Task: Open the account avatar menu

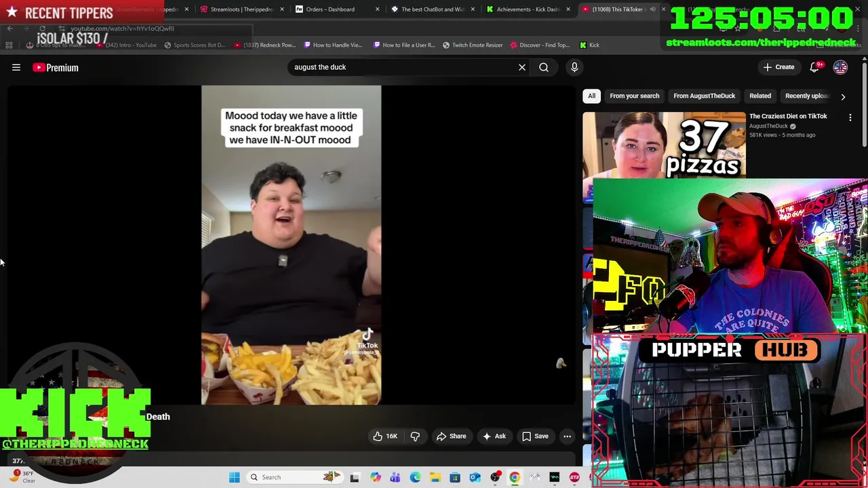Action: pyautogui.click(x=840, y=67)
